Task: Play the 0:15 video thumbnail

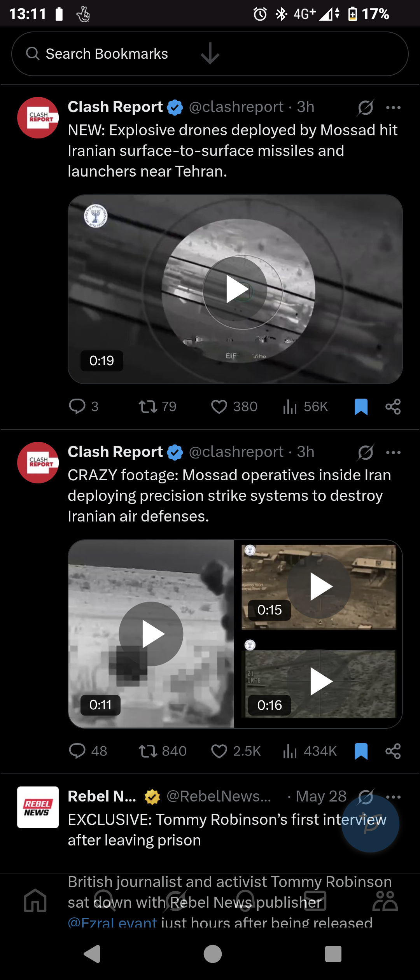Action: (x=319, y=586)
